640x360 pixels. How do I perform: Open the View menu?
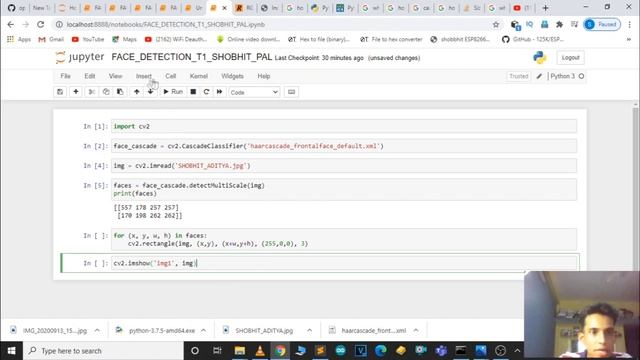(116, 76)
